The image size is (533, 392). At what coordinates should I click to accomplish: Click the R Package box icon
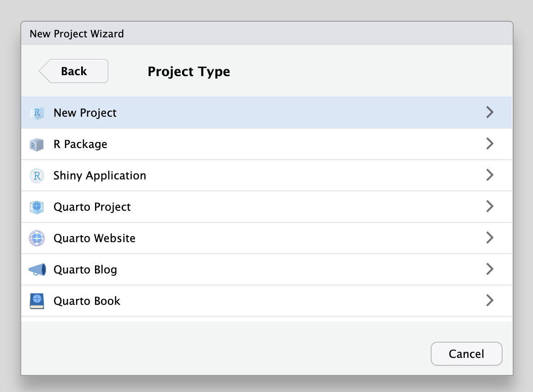pos(37,145)
